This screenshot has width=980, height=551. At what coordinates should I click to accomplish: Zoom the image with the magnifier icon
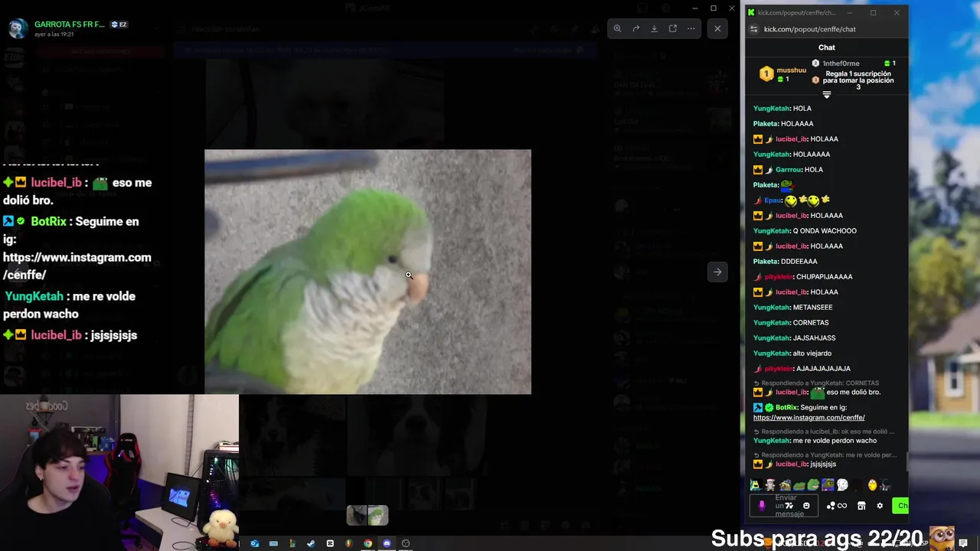point(617,28)
